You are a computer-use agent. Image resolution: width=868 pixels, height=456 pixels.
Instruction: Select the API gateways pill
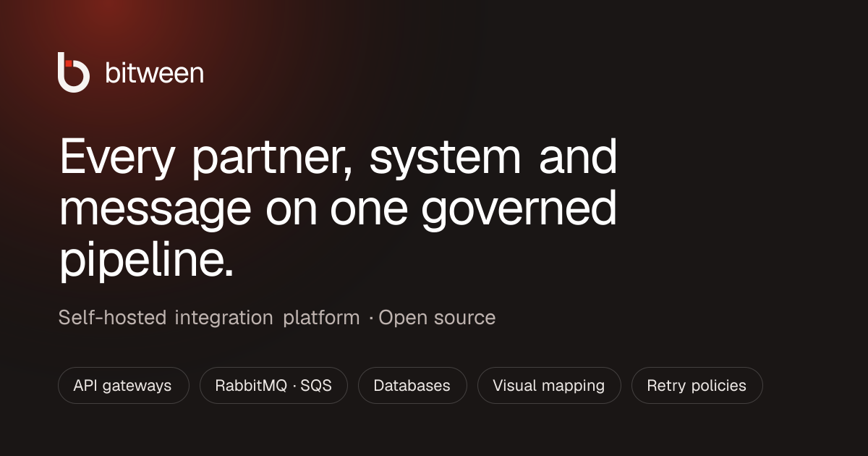coord(123,385)
